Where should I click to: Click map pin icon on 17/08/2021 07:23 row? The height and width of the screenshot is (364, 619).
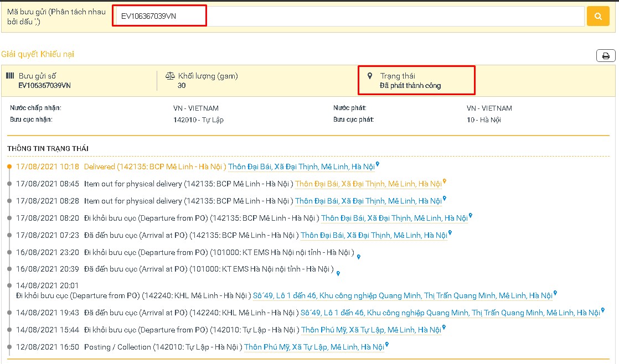coord(450,233)
